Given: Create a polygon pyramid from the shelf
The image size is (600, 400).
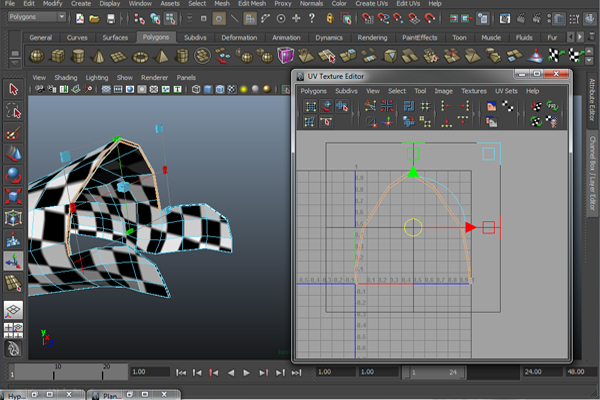Looking at the screenshot, I should click(161, 56).
